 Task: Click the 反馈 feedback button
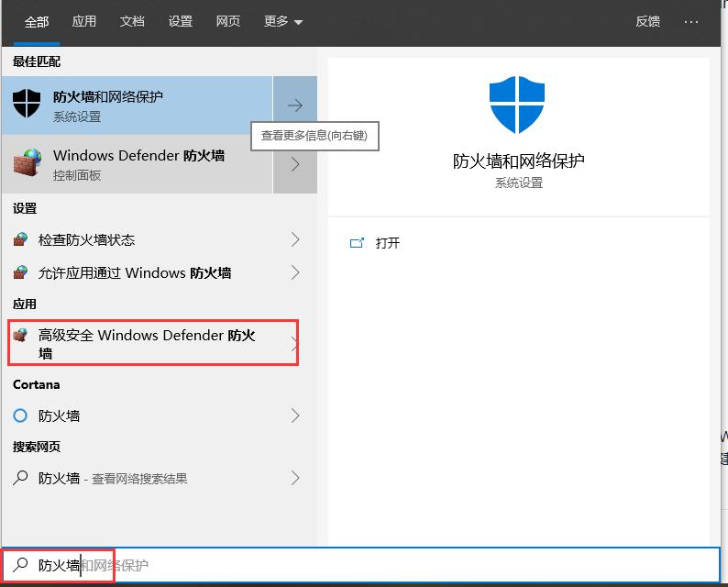tap(647, 21)
